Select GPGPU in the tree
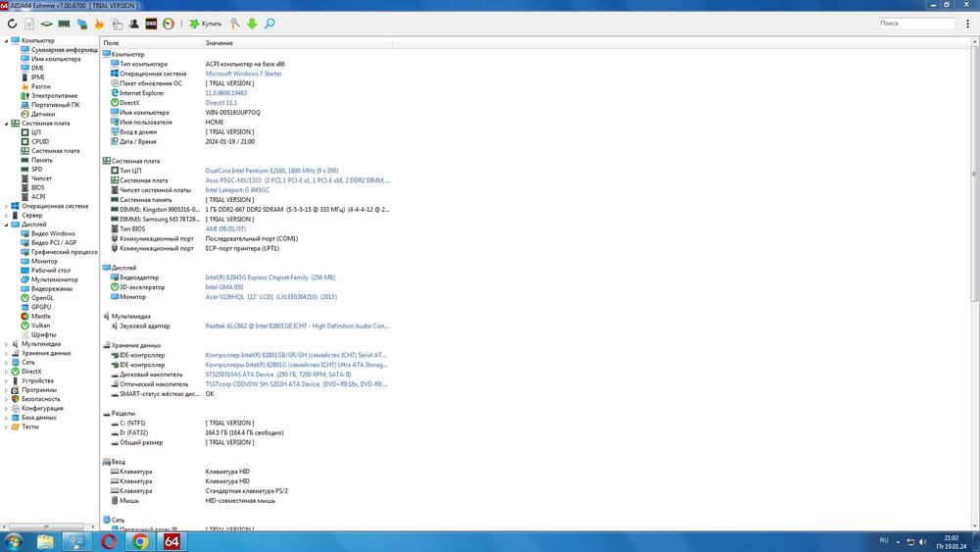The image size is (980, 552). 41,308
